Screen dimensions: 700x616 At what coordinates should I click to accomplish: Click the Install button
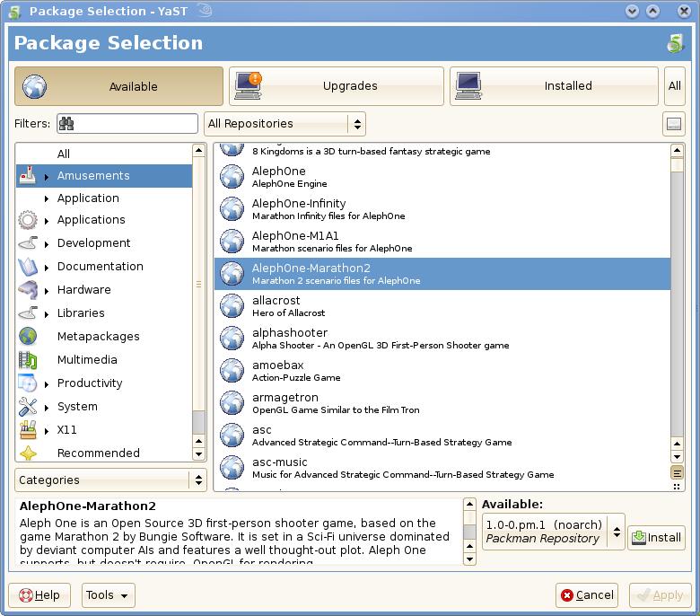(x=656, y=537)
